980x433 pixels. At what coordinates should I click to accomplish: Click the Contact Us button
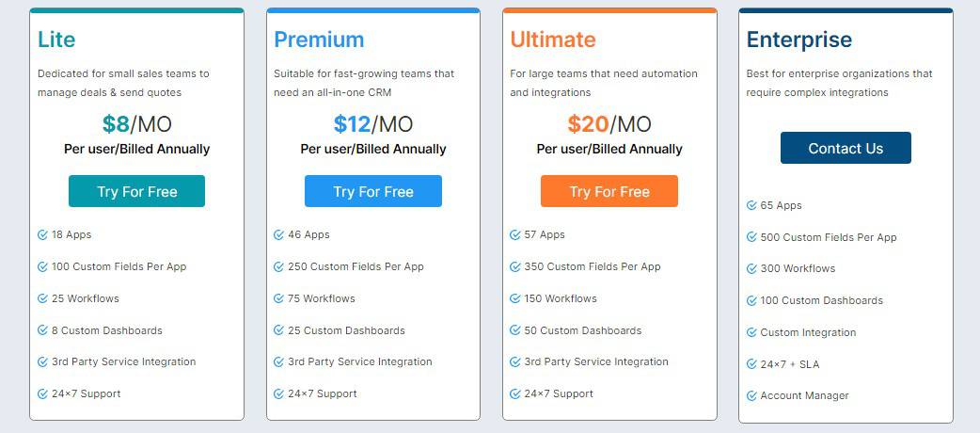(846, 148)
